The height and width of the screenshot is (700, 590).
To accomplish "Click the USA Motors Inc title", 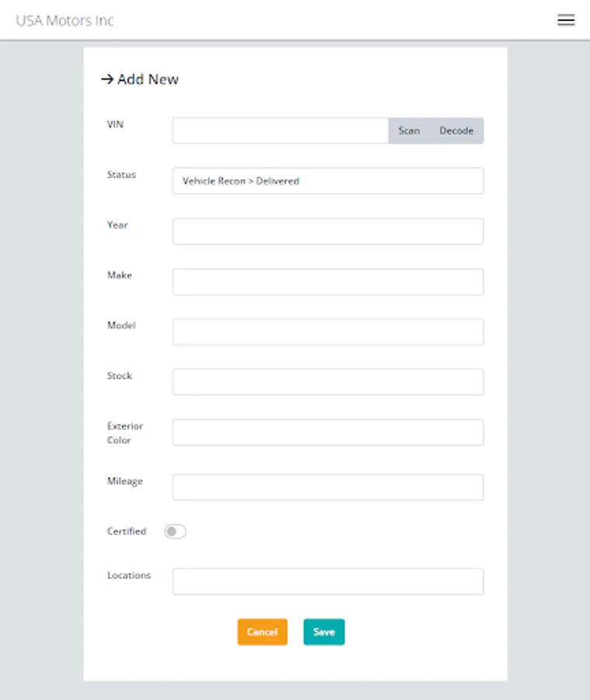I will click(x=65, y=20).
